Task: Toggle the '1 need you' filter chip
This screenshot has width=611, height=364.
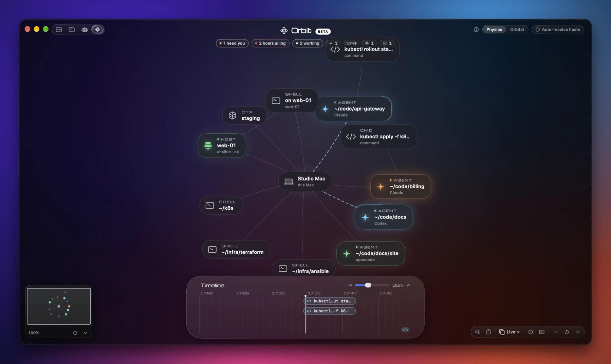Action: pyautogui.click(x=232, y=43)
